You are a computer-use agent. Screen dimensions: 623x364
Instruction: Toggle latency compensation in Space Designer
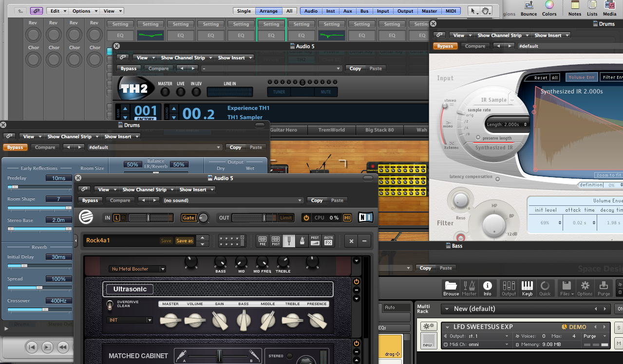[497, 179]
